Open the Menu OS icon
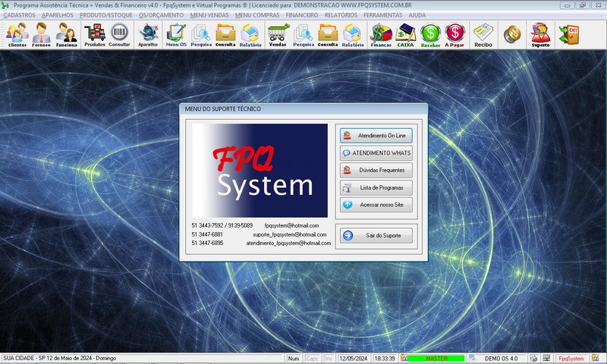The width and height of the screenshot is (607, 364). [176, 35]
